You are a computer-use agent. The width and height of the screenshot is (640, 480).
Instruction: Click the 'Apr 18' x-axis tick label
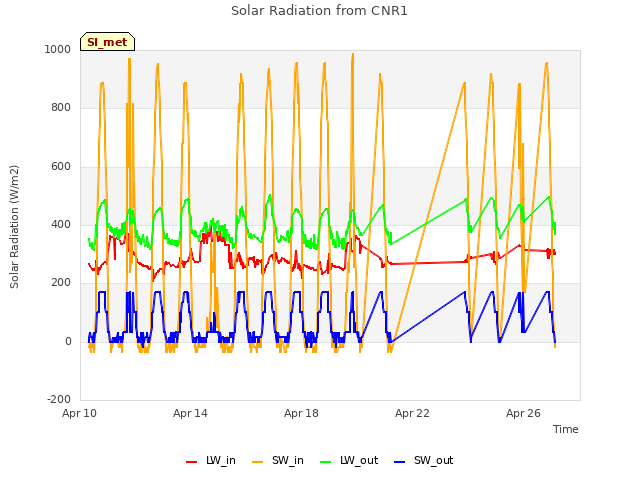click(x=301, y=413)
